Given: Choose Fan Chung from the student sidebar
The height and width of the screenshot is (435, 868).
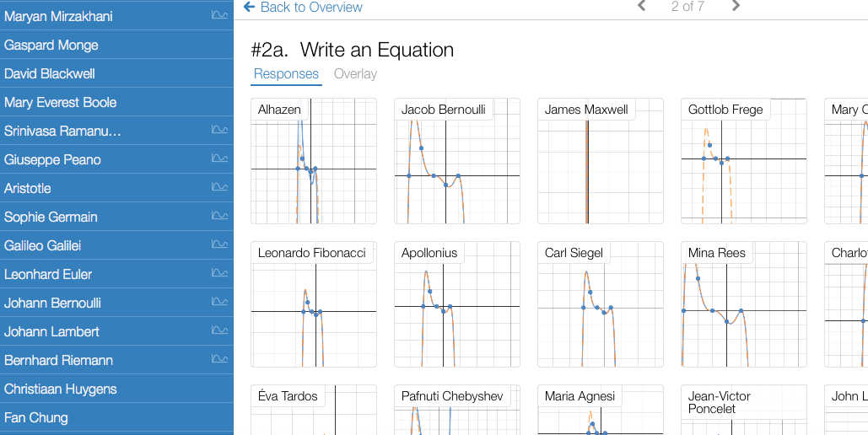Looking at the screenshot, I should click(x=36, y=418).
